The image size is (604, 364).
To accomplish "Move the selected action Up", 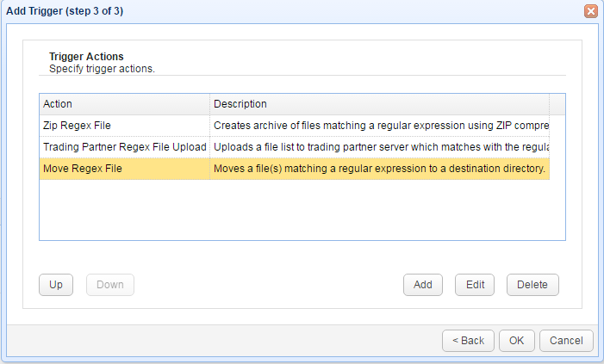I will [56, 285].
